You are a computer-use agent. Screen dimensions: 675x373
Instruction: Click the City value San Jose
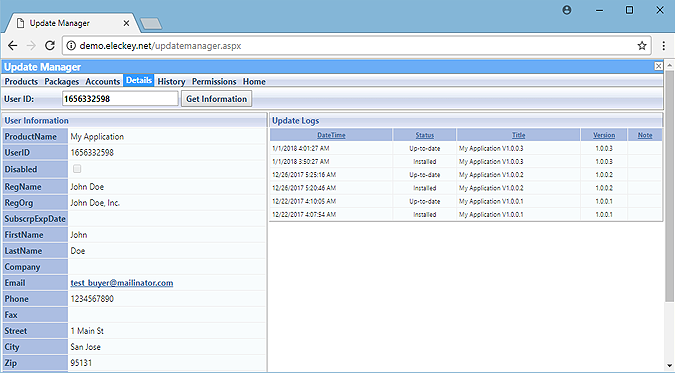(x=86, y=347)
